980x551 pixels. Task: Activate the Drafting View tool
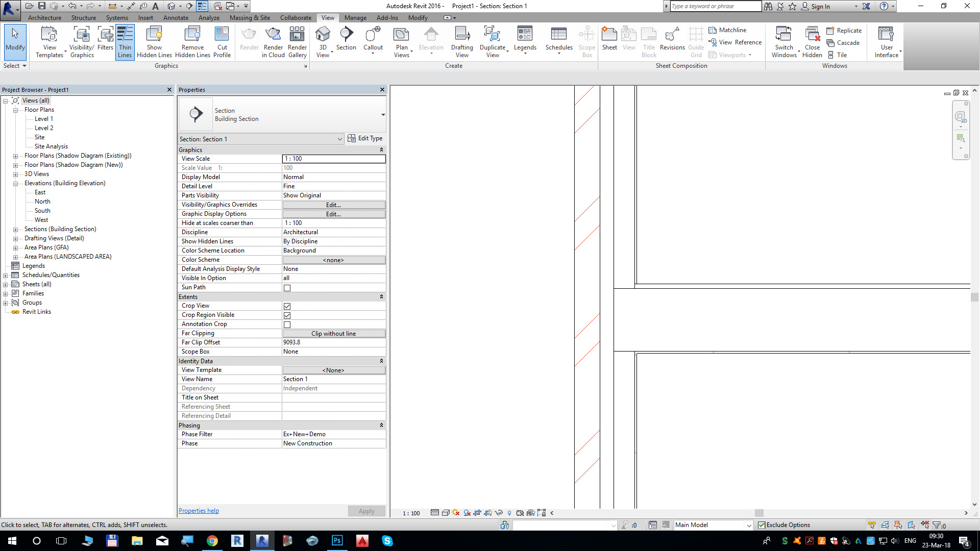pos(462,42)
